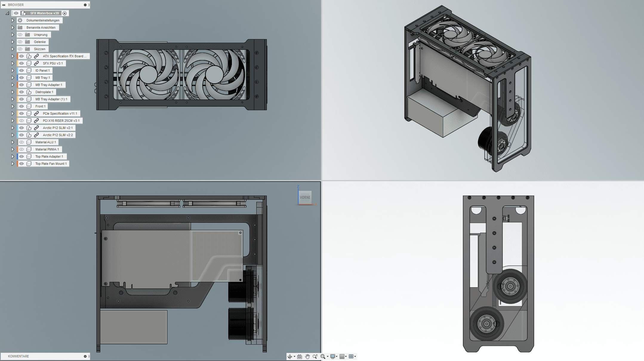Click the Browser panel pin button

85,5
